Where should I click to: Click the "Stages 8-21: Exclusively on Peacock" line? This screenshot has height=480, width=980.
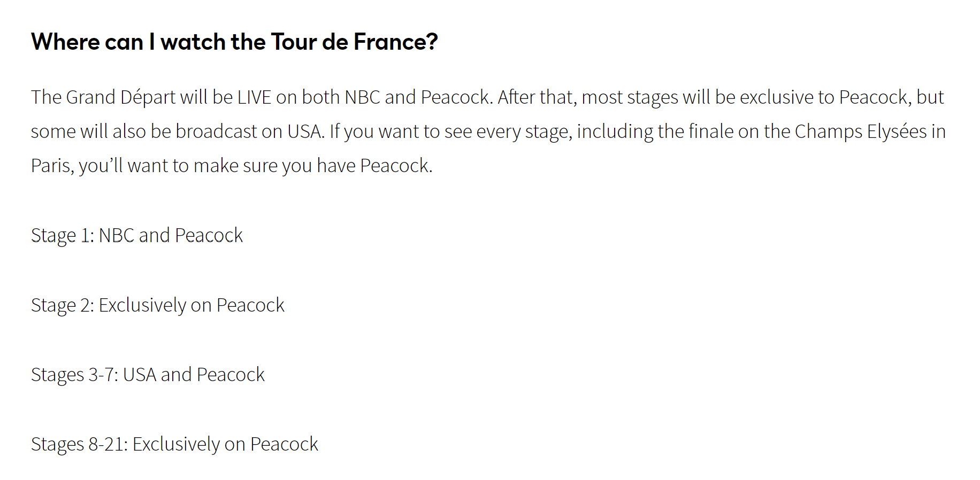(x=174, y=444)
